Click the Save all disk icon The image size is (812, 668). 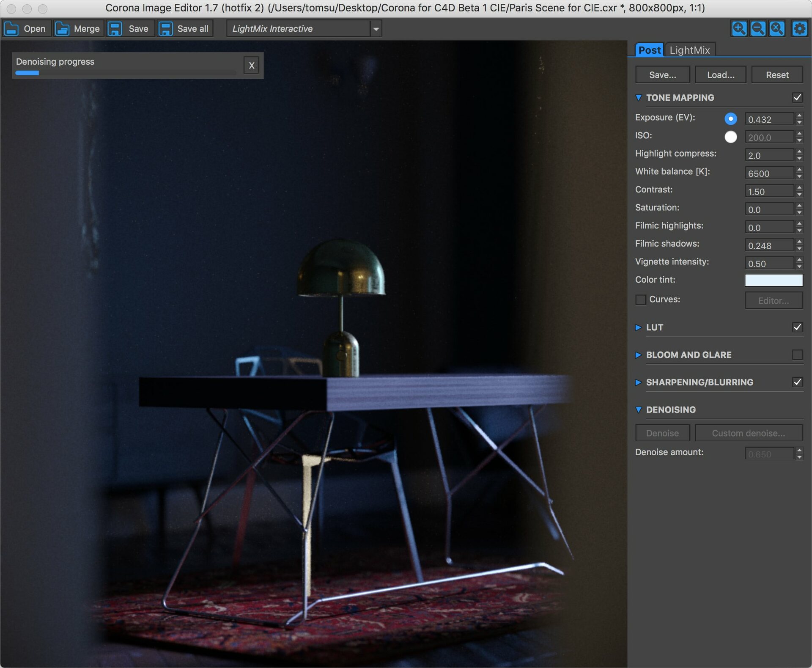(x=165, y=29)
